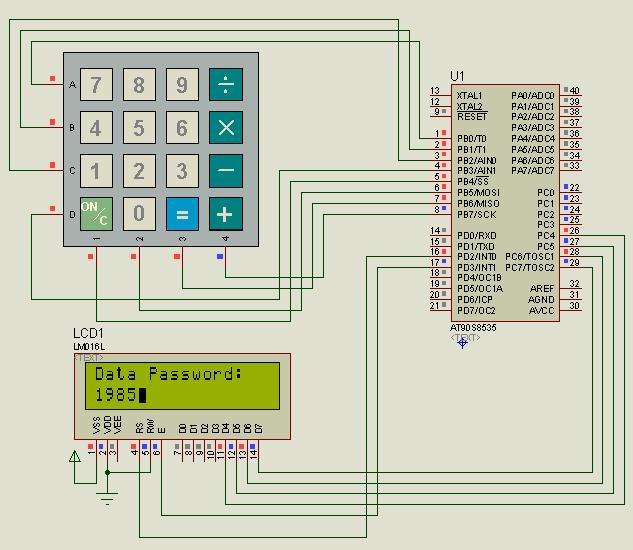The width and height of the screenshot is (633, 550).
Task: Click the PC4 pin label
Action: point(546,235)
